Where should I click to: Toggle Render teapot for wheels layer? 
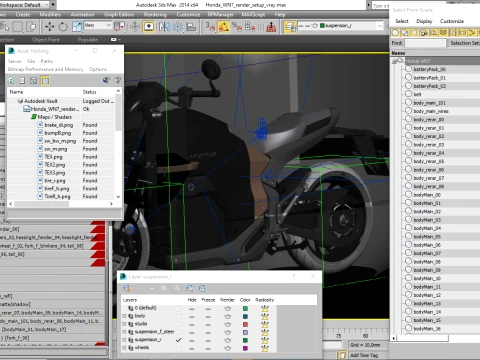pos(227,348)
